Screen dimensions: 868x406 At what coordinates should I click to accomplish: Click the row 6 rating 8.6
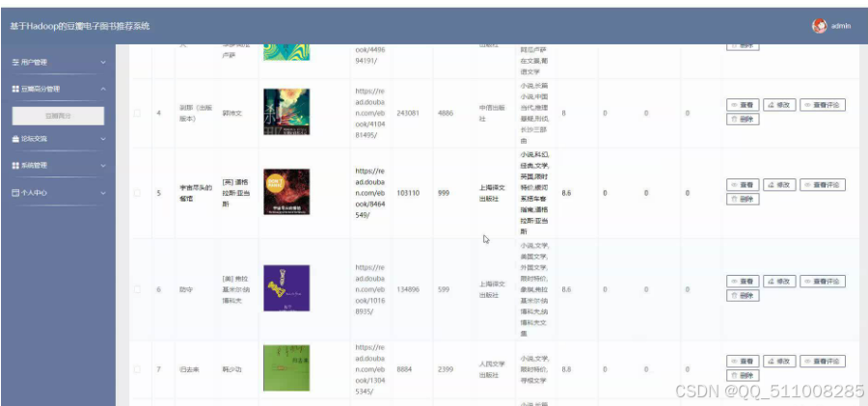point(566,289)
